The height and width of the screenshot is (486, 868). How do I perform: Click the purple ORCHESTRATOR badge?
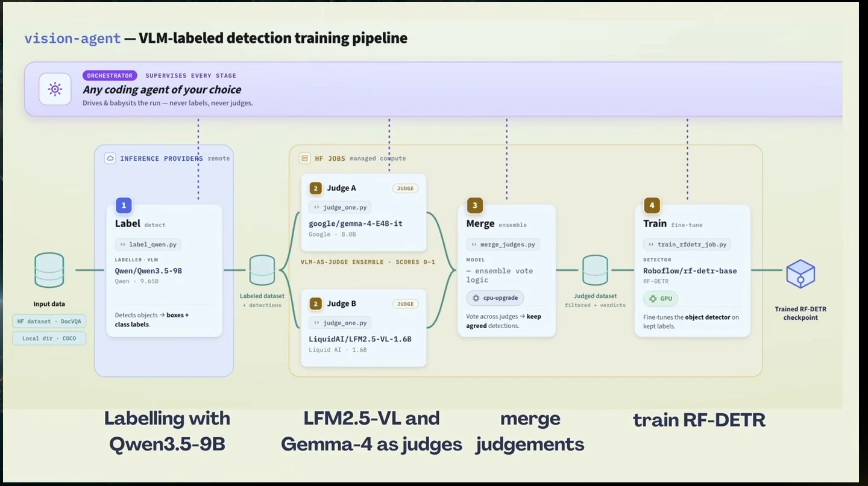point(110,76)
